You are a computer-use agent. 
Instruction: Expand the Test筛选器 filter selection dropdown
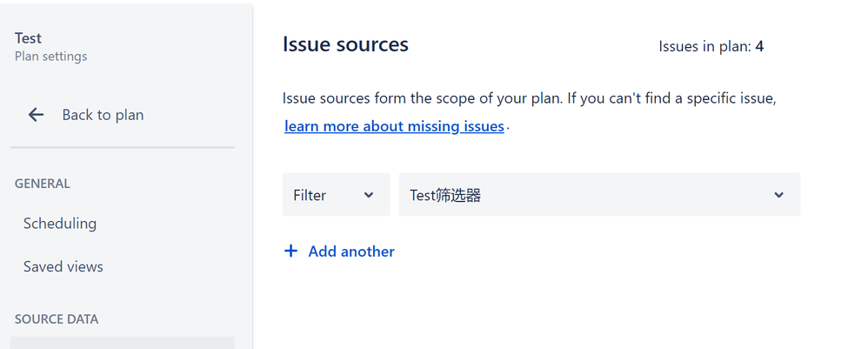599,194
